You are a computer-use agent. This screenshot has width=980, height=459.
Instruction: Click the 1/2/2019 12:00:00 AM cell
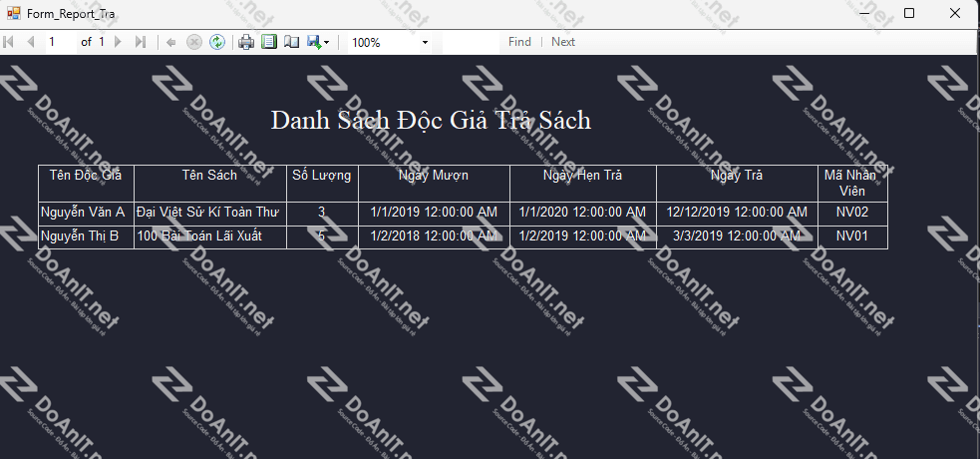pos(583,237)
